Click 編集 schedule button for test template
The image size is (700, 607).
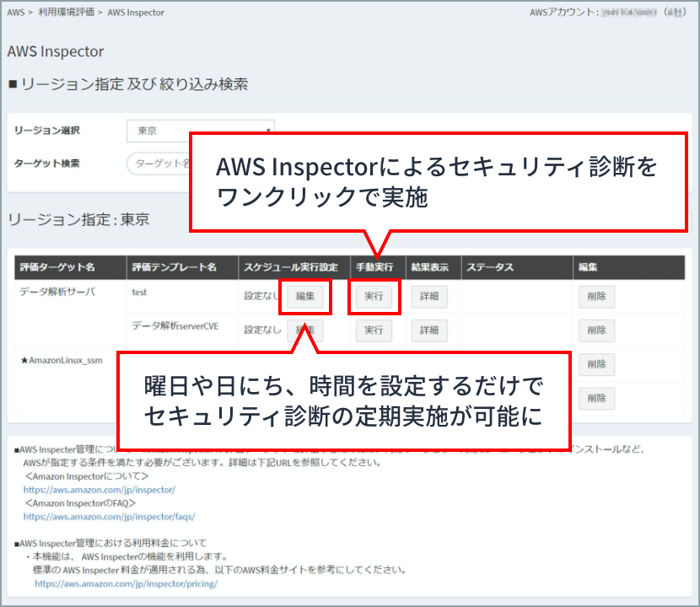coord(304,297)
